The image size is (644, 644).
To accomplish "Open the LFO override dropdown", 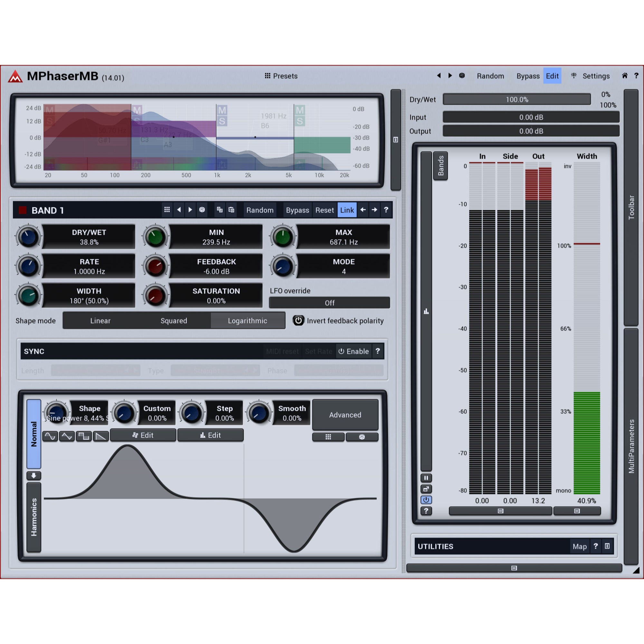I will click(x=329, y=303).
